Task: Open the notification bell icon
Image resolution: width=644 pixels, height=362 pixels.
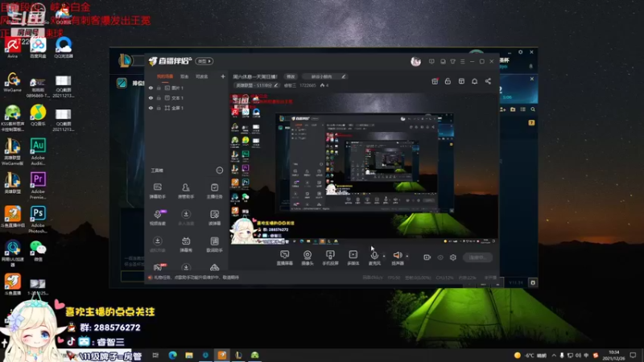Action: [474, 81]
